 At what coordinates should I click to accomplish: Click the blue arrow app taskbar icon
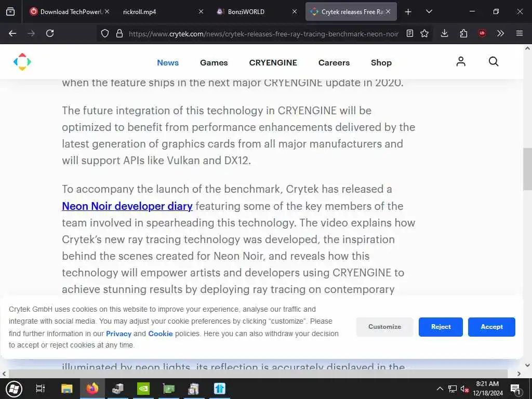(x=220, y=389)
